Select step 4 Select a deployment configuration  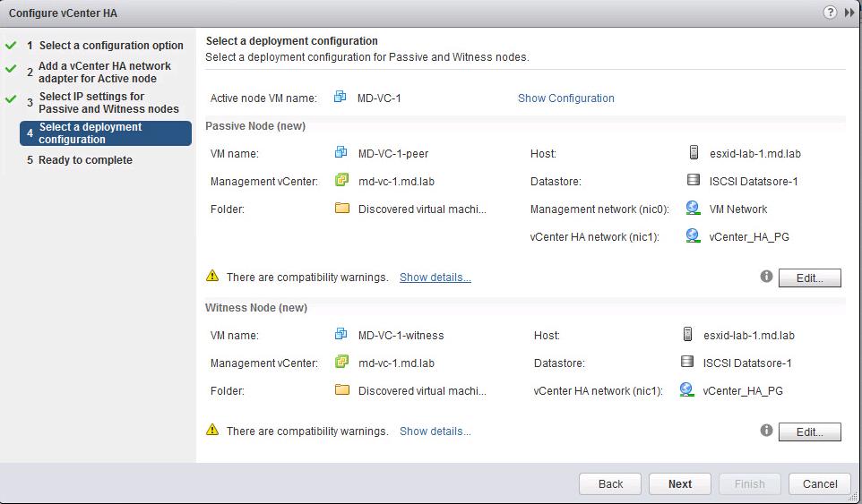pos(106,133)
